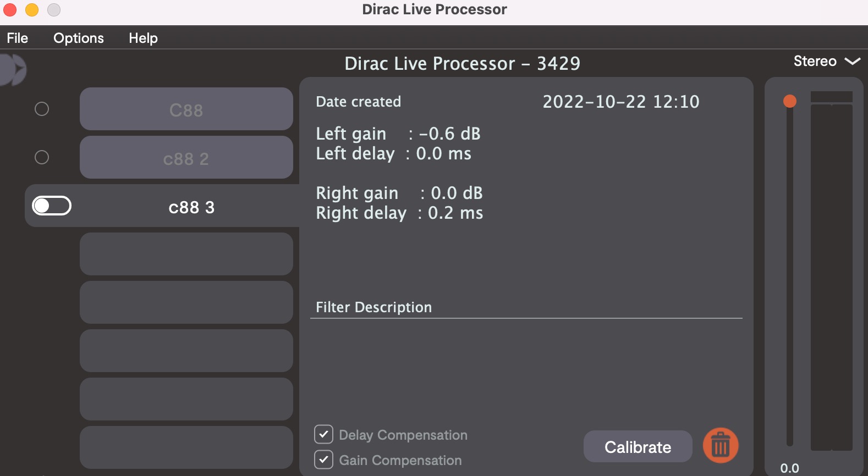Click the Calibrate button

point(638,446)
